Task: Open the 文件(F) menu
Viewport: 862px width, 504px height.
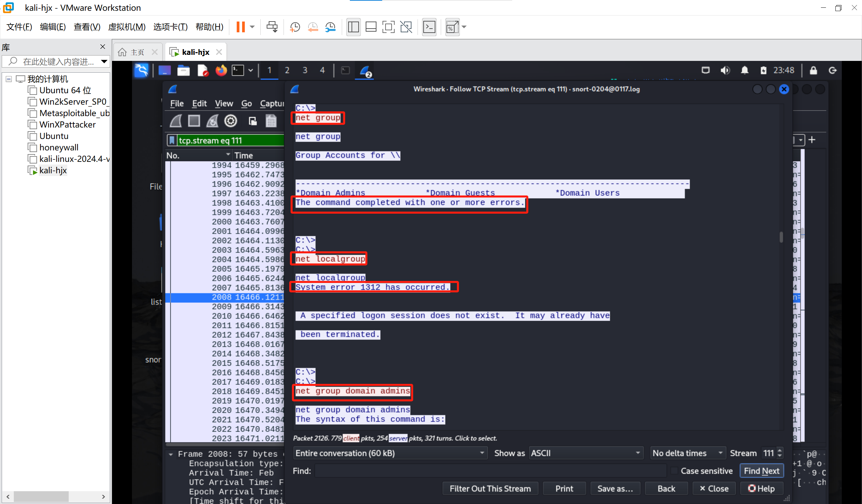Action: click(19, 27)
